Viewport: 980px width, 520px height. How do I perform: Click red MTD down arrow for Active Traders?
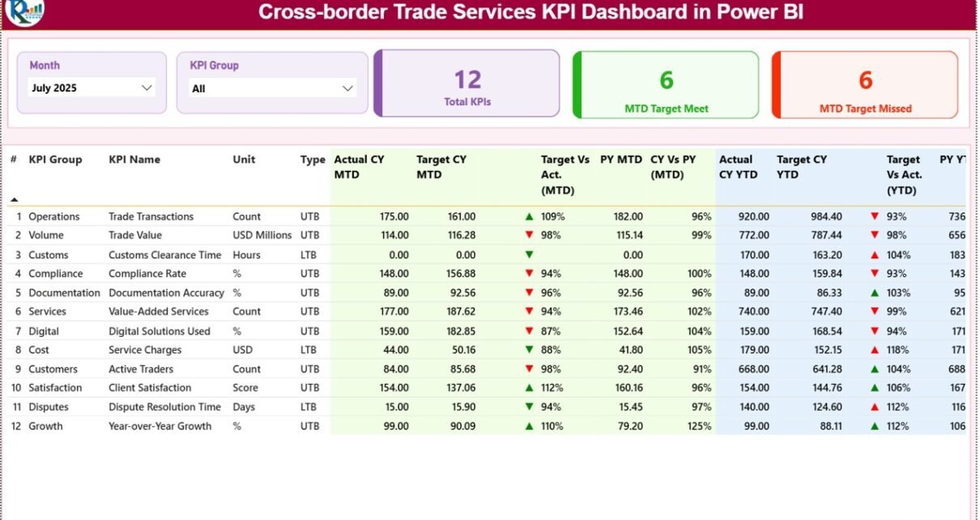coord(529,369)
